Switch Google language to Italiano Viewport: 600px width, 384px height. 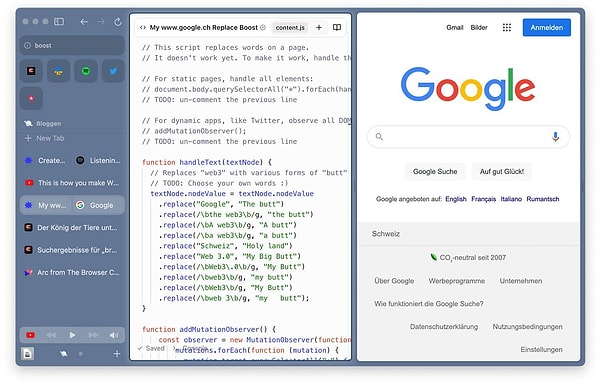pyautogui.click(x=511, y=199)
